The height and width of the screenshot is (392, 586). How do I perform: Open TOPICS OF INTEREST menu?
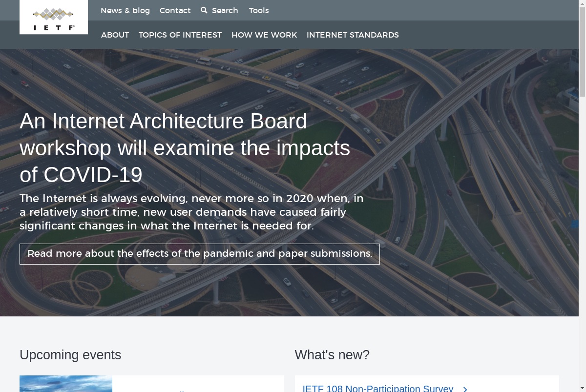coord(180,35)
